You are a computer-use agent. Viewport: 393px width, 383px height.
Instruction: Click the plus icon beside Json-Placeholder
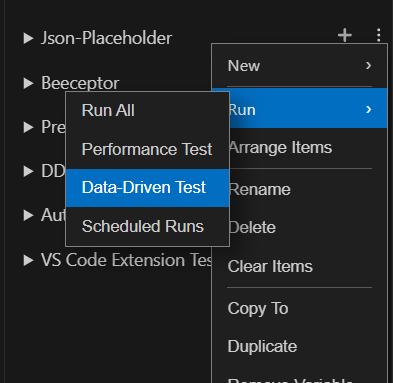pyautogui.click(x=345, y=35)
